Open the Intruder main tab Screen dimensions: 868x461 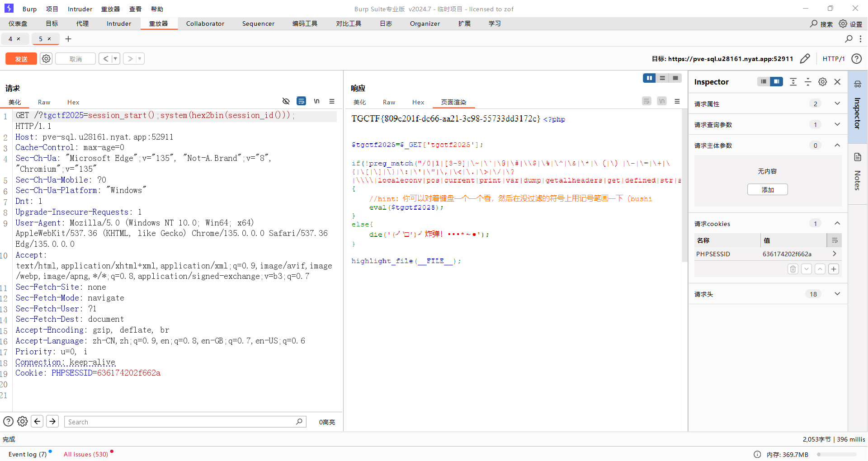click(x=119, y=24)
